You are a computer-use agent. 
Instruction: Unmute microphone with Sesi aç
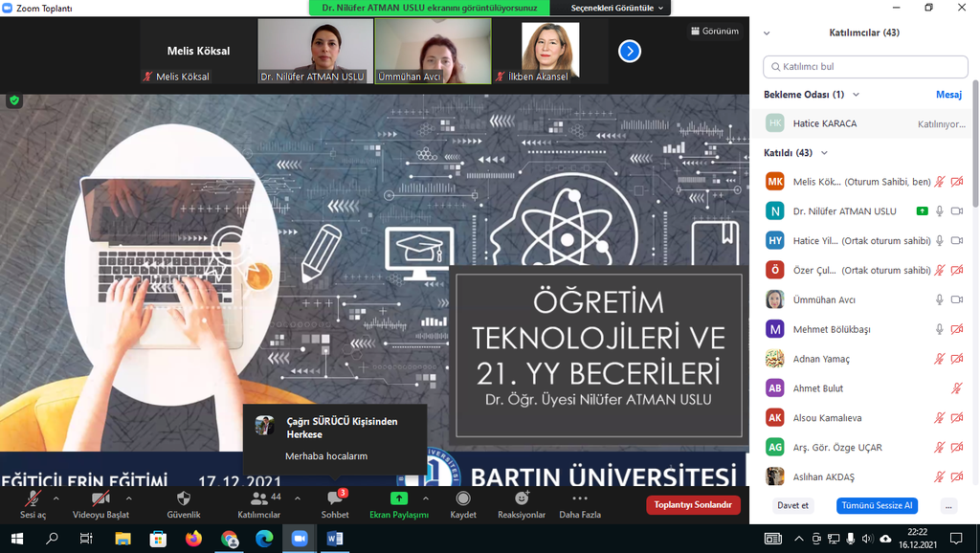(x=33, y=498)
